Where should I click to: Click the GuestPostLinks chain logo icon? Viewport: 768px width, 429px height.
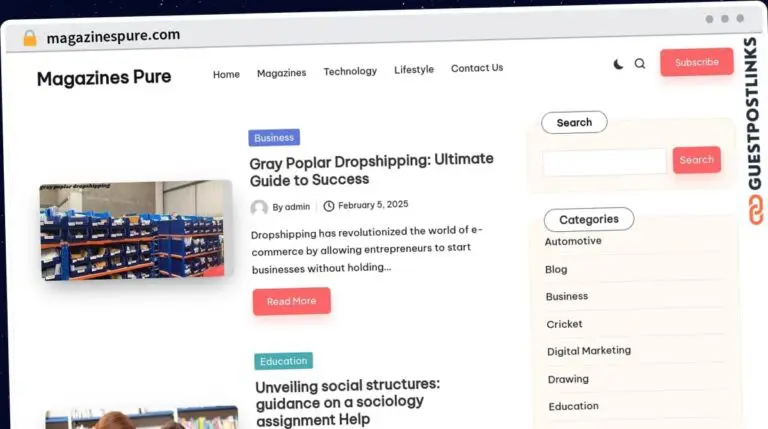[x=755, y=210]
